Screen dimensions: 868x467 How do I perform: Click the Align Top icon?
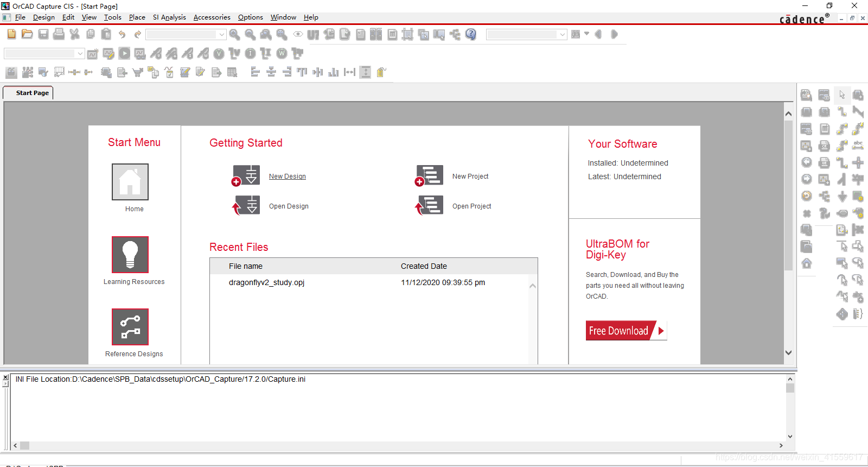pos(302,72)
